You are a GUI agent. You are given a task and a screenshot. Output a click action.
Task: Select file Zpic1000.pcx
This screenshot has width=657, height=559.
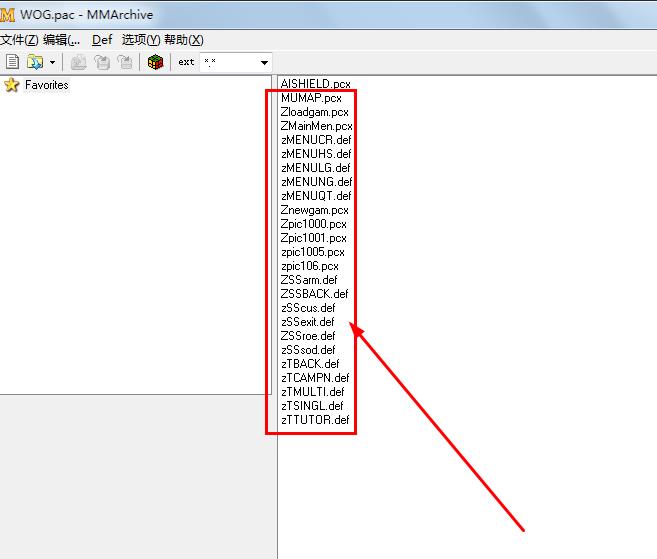(x=313, y=224)
